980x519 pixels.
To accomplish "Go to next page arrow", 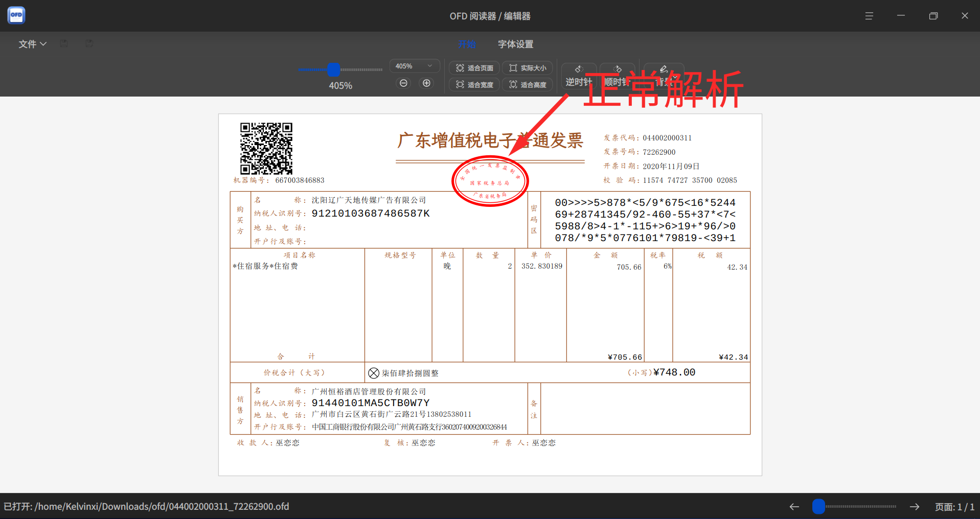I will 915,507.
